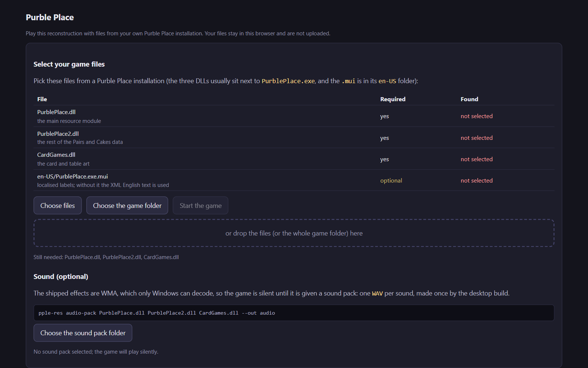Click 'not selected' in the .mui row
The width and height of the screenshot is (588, 368).
coord(477,180)
